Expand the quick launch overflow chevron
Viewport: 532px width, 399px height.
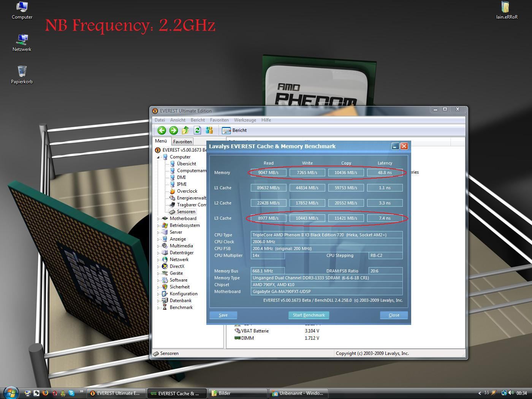81,391
